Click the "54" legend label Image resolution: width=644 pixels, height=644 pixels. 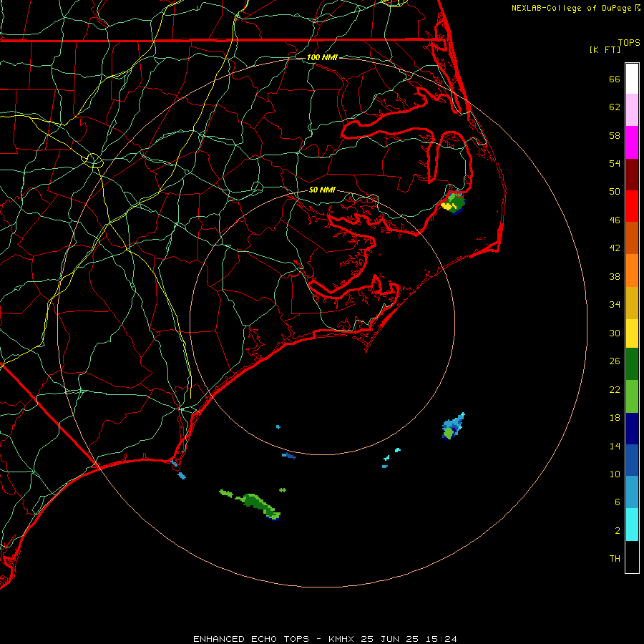point(615,163)
